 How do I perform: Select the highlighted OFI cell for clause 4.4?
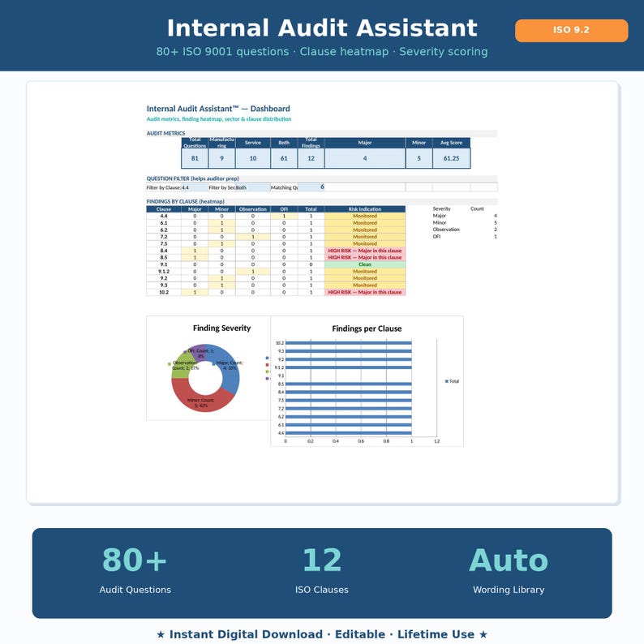point(284,216)
